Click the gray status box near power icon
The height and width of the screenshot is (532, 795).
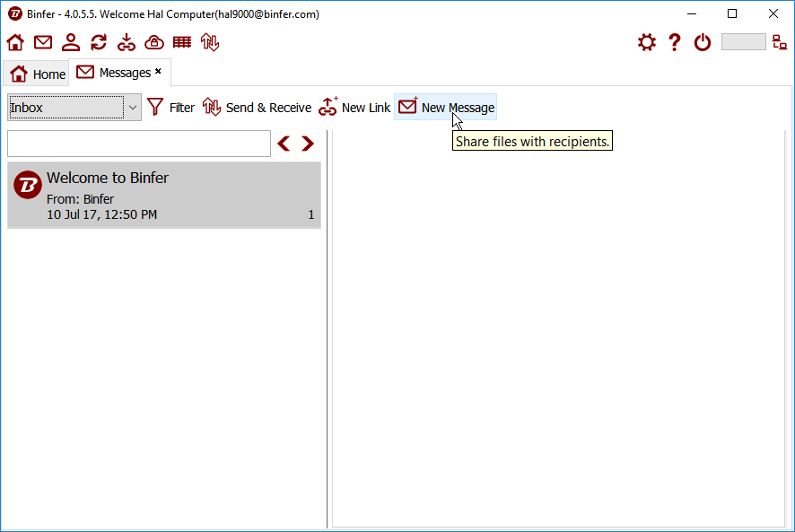click(x=743, y=42)
